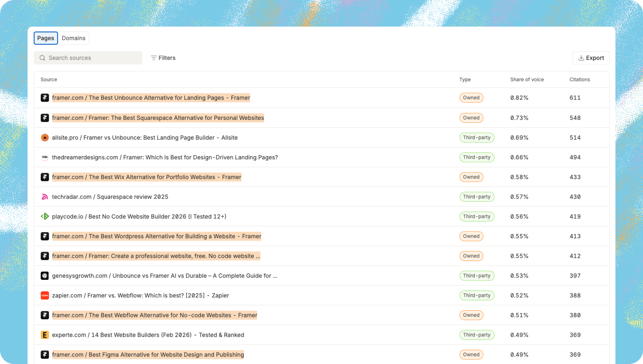Sort by Citations column header

coord(579,80)
